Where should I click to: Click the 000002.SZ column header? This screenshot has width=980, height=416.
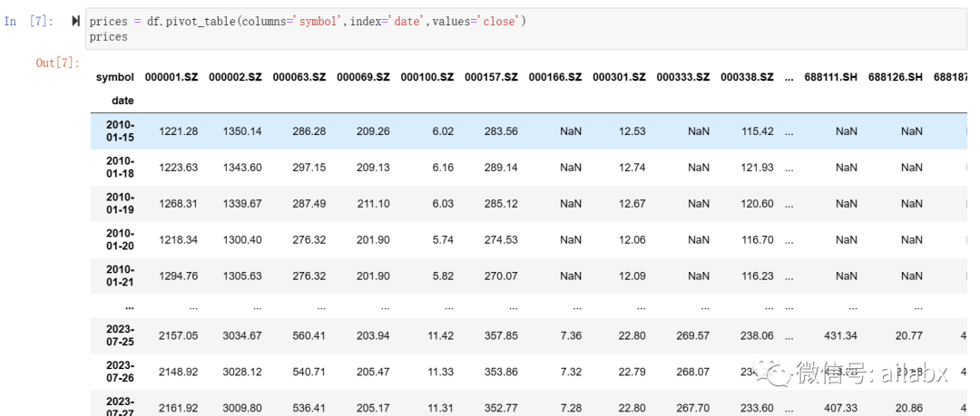(235, 77)
